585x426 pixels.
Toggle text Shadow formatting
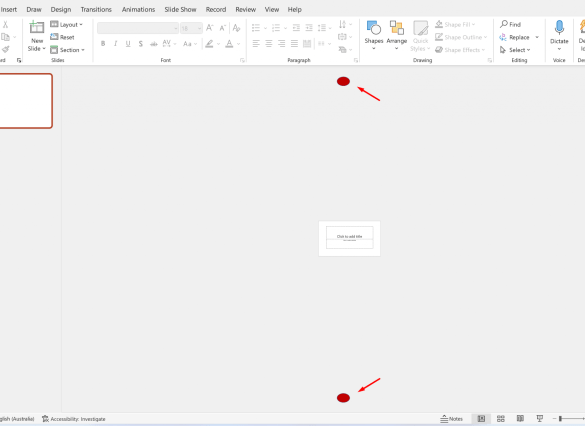tap(141, 44)
